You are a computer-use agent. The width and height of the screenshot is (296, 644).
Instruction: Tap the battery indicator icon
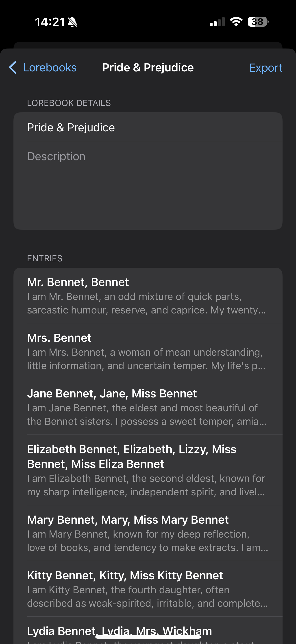coord(258,22)
